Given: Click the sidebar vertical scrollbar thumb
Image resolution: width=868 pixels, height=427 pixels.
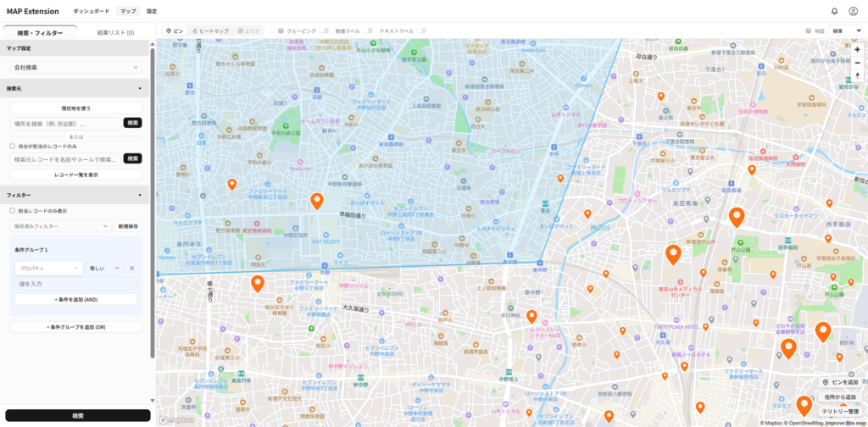Looking at the screenshot, I should [x=153, y=202].
